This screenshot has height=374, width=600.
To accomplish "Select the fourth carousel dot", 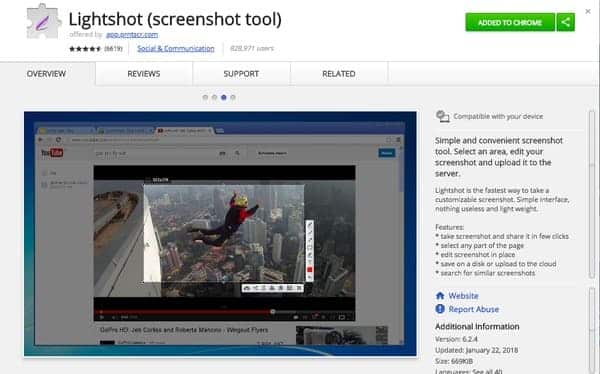I will pos(233,97).
